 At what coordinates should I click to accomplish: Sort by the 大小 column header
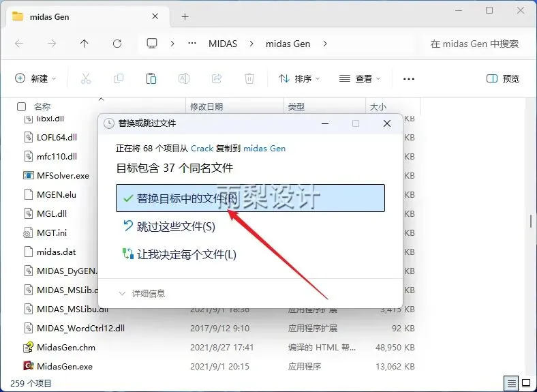tap(378, 107)
